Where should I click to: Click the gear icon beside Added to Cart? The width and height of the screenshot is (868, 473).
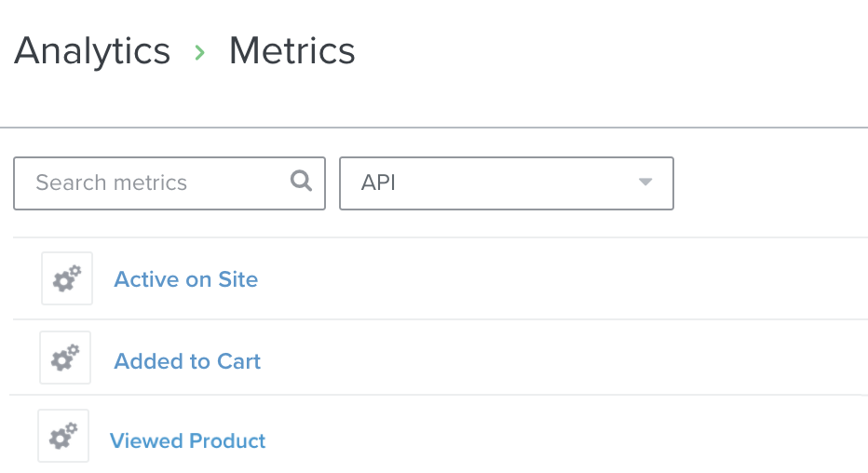65,358
